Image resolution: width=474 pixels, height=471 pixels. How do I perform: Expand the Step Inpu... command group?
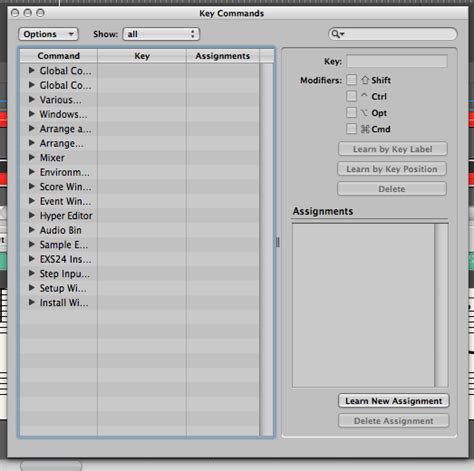coord(32,273)
